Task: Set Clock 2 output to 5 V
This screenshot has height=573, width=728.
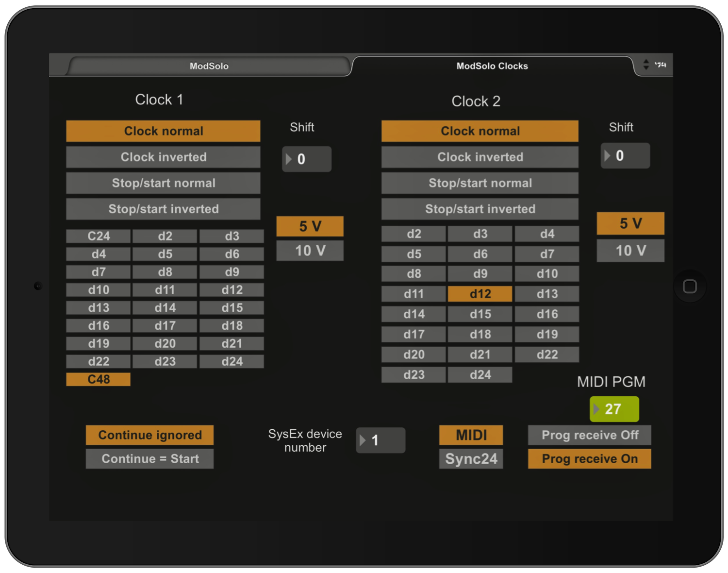Action: pyautogui.click(x=630, y=223)
